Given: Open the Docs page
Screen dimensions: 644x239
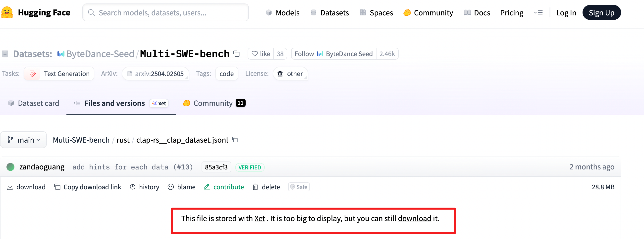Looking at the screenshot, I should click(x=477, y=13).
